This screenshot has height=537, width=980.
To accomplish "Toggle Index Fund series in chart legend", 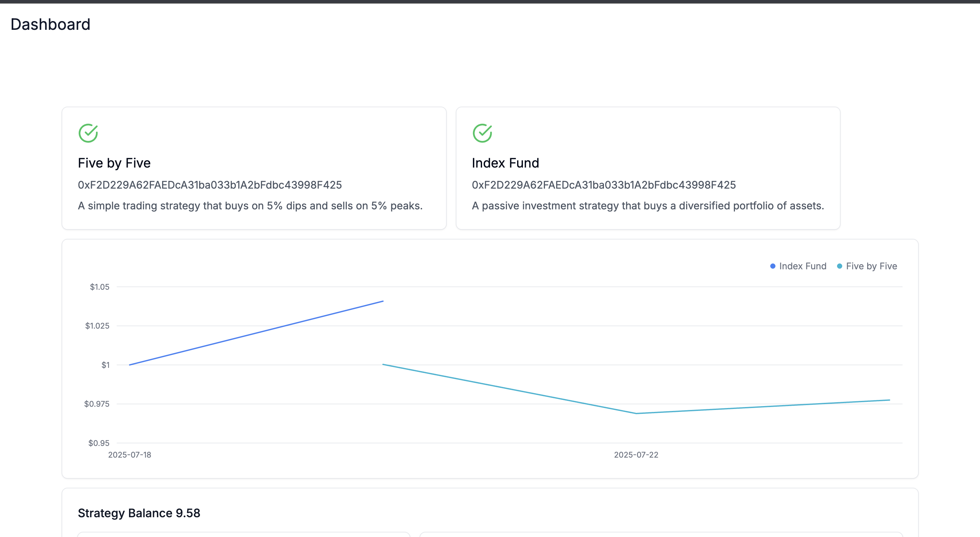I will [x=802, y=266].
